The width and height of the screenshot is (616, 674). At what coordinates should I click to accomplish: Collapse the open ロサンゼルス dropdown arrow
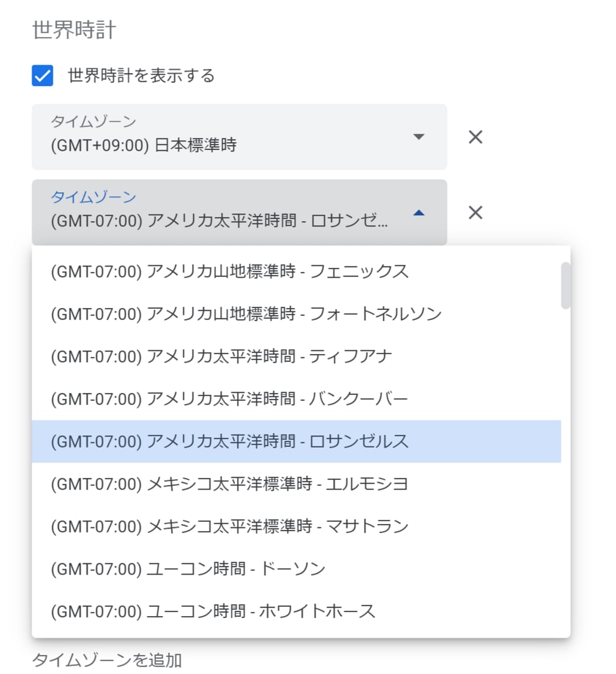click(x=419, y=213)
